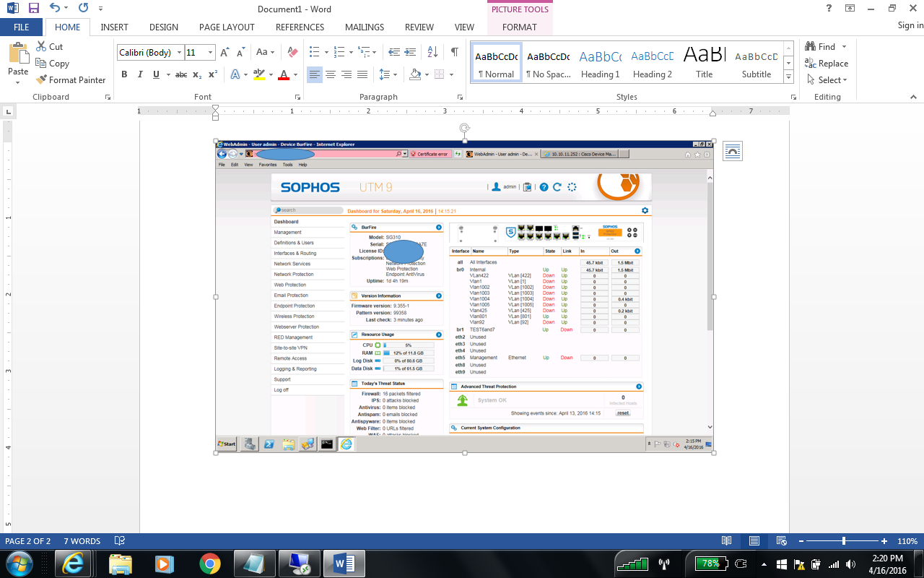924x578 pixels.
Task: Open the FILE tab
Action: tap(22, 27)
